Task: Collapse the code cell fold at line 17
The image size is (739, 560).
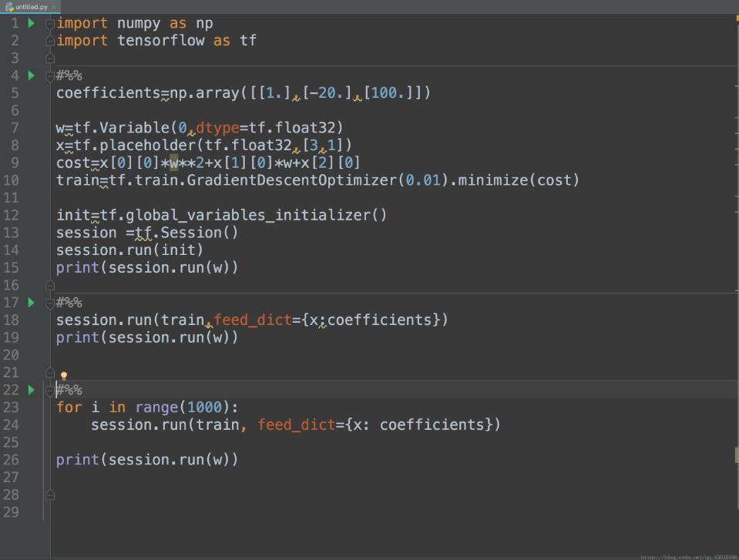Action: point(50,303)
